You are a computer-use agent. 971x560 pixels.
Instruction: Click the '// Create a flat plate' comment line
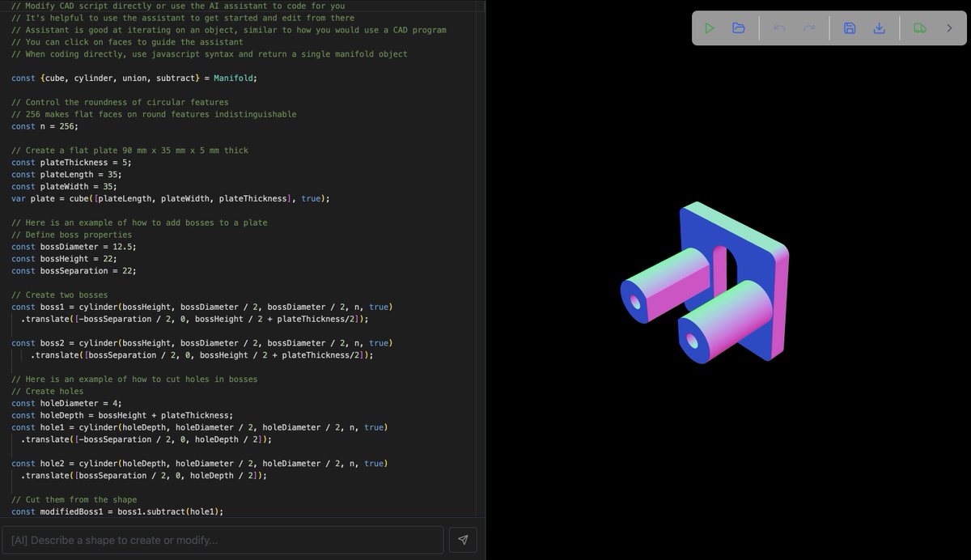(x=129, y=151)
